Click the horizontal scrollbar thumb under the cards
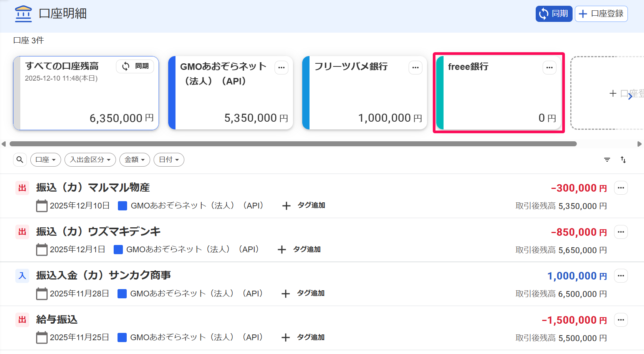 293,144
